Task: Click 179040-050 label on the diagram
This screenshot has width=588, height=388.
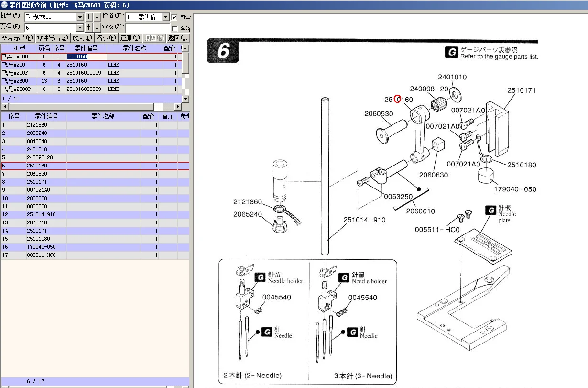Action: tap(515, 189)
